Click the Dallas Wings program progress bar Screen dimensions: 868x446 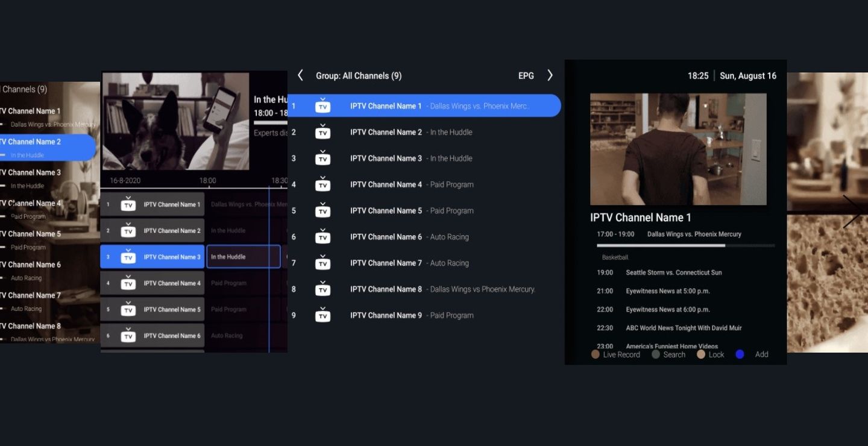point(685,245)
